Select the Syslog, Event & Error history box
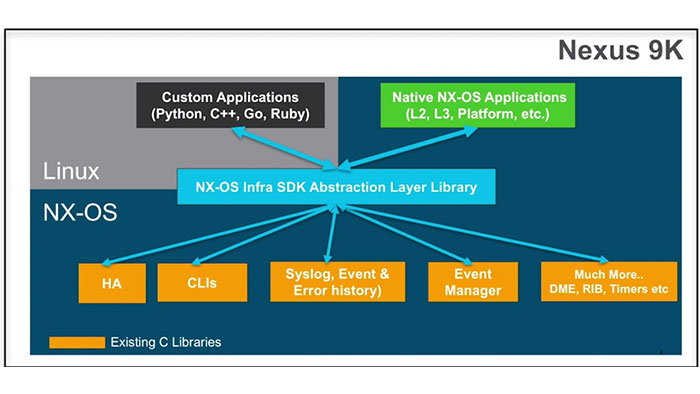This screenshot has width=700, height=394. coord(338,282)
